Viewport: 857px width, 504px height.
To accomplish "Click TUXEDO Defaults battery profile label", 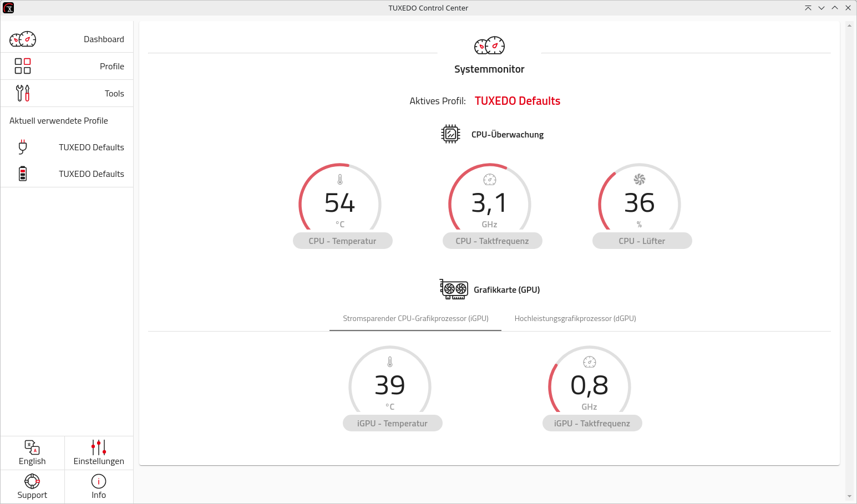I will [92, 174].
